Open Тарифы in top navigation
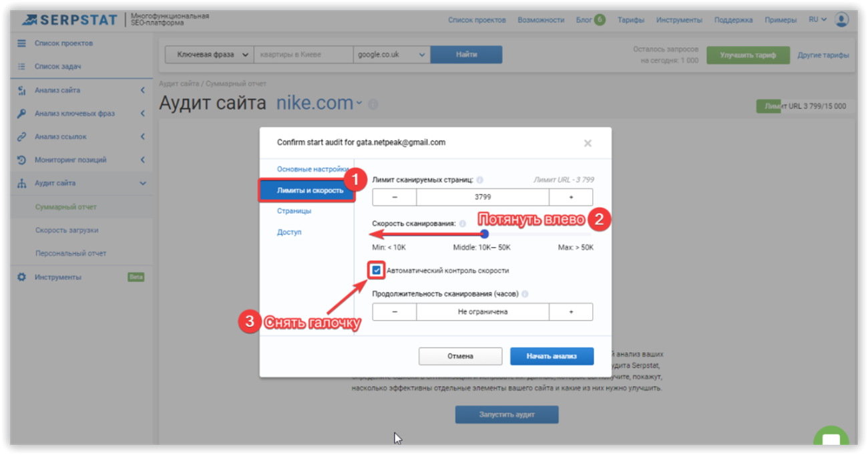Screen dimensions: 868x455 [x=631, y=20]
